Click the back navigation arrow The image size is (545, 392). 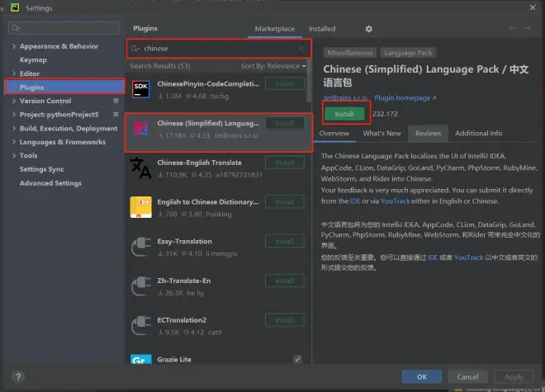512,28
